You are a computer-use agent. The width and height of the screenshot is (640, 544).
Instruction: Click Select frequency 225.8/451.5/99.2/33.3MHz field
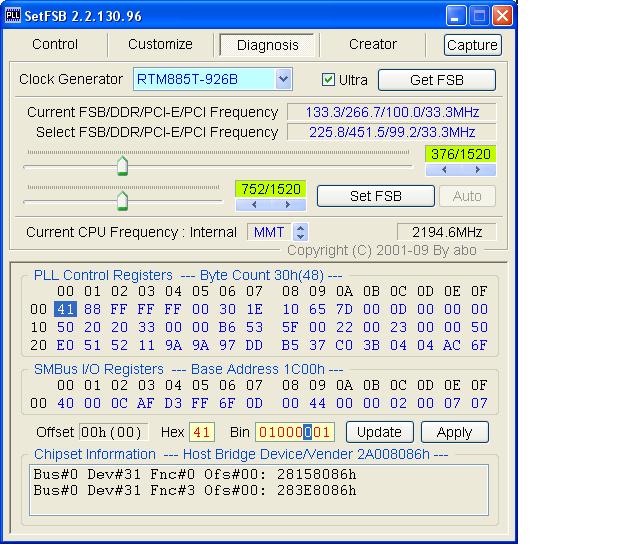click(x=392, y=132)
